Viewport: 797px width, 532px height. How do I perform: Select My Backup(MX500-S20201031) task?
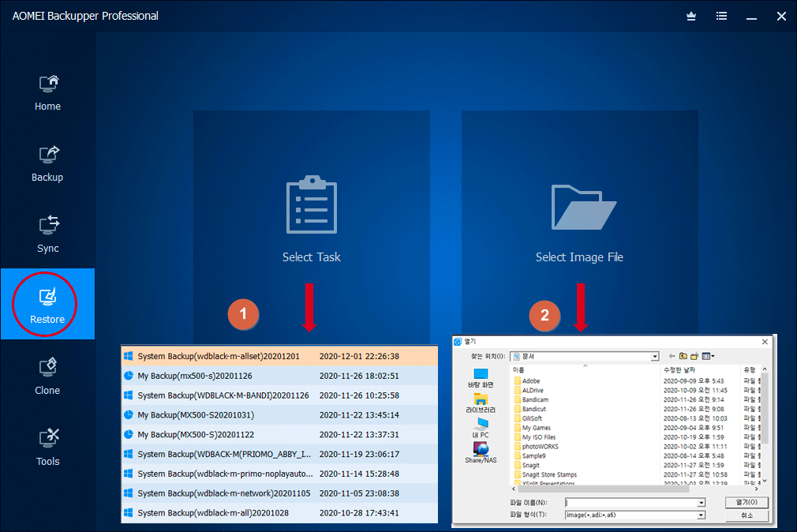tap(279, 415)
